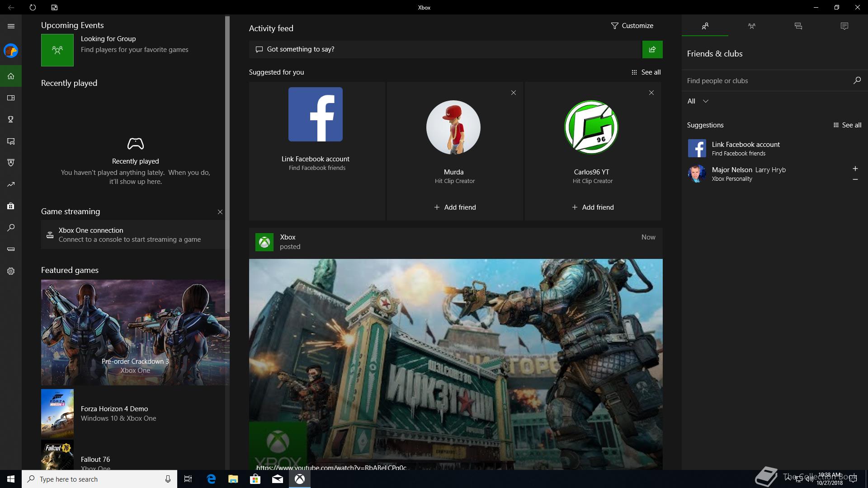Click the left panel vertical scrollbar
The height and width of the screenshot is (488, 868).
point(227,165)
